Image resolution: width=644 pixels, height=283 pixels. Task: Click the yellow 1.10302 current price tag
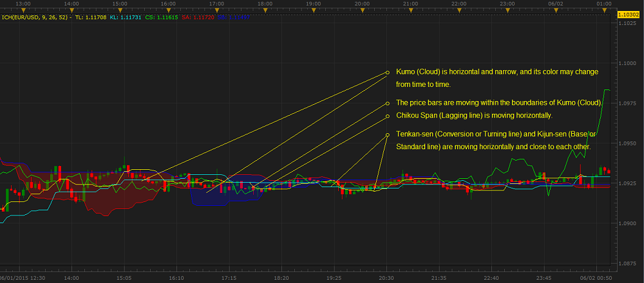point(629,14)
